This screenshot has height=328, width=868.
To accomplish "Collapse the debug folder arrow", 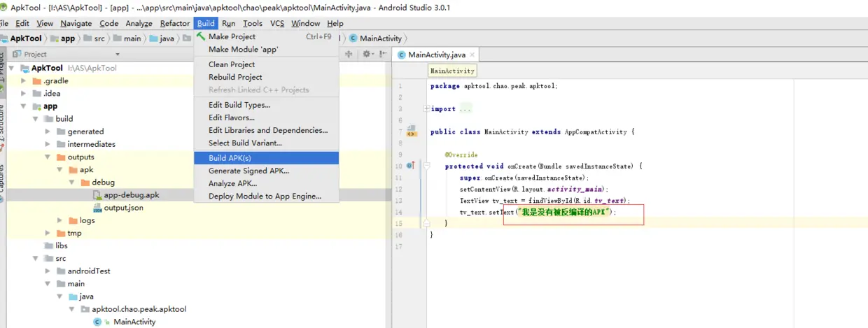I will (x=72, y=183).
